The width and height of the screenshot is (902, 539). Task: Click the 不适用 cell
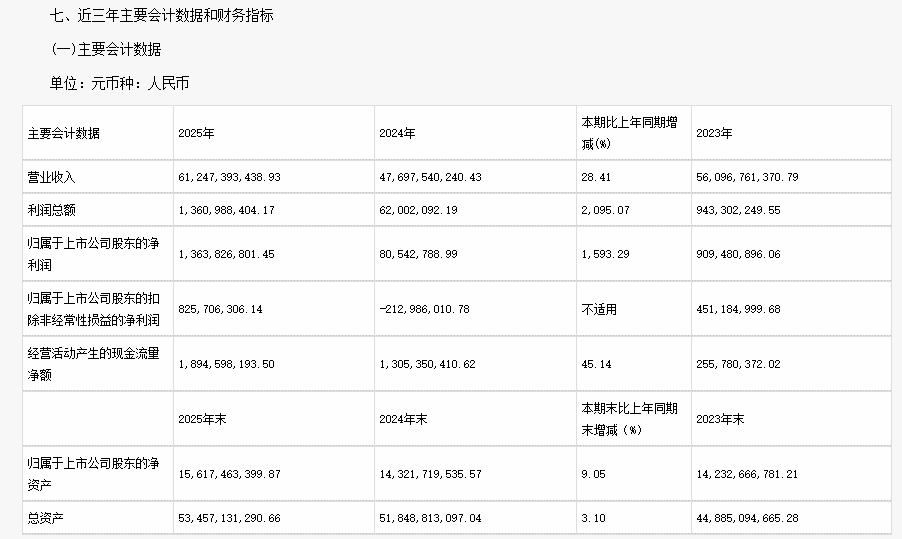(x=600, y=309)
